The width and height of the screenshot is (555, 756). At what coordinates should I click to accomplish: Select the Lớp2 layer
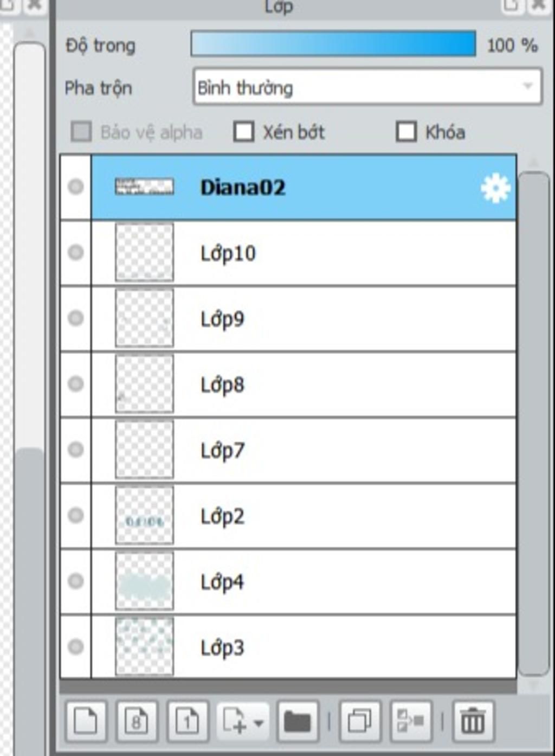[304, 516]
